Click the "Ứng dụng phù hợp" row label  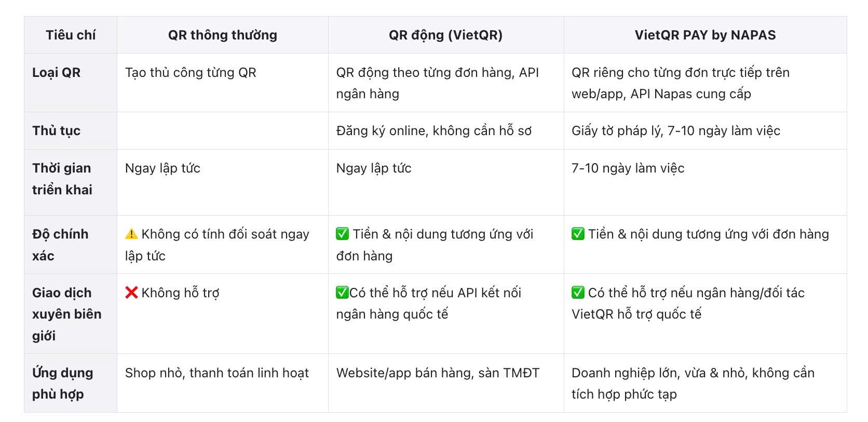62,384
